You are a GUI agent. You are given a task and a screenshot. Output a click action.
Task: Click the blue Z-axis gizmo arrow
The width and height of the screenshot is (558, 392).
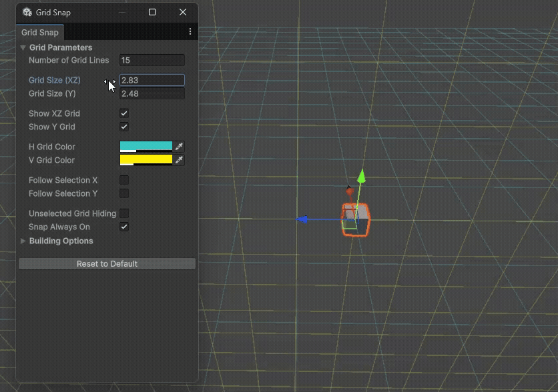pos(302,219)
